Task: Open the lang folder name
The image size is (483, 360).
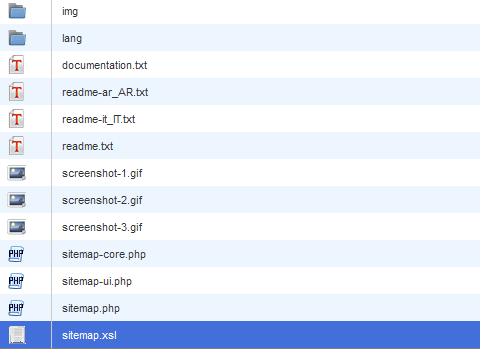Action: pos(72,39)
